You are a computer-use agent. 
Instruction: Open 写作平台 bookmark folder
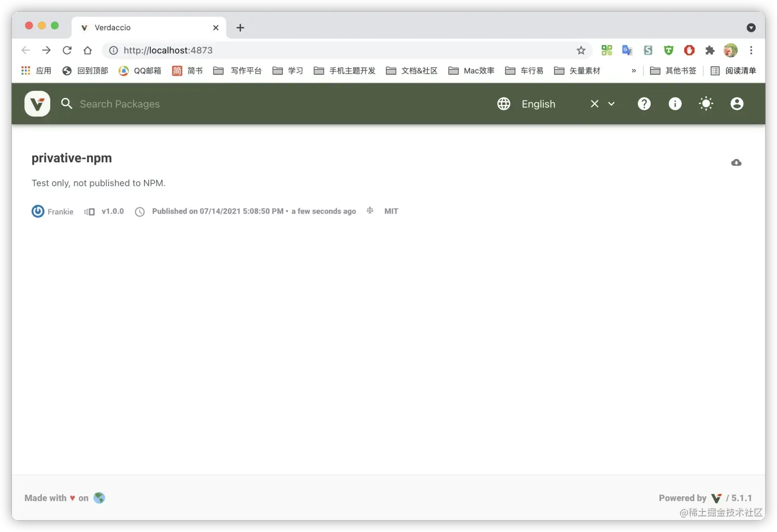coord(238,70)
